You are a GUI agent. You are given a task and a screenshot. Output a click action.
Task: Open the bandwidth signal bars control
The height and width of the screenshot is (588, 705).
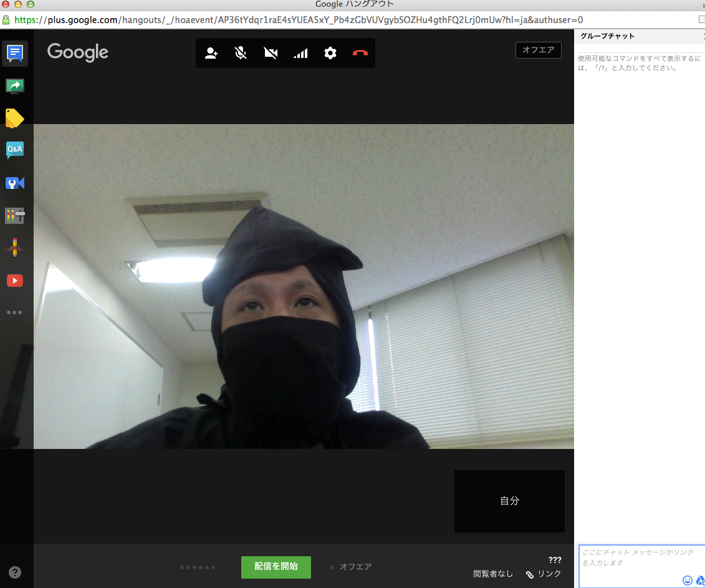300,53
